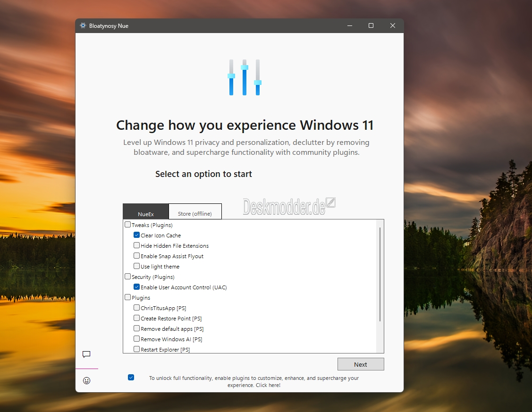The image size is (532, 412).
Task: Click the 'Tweaks (Plugins)' label
Action: click(152, 225)
